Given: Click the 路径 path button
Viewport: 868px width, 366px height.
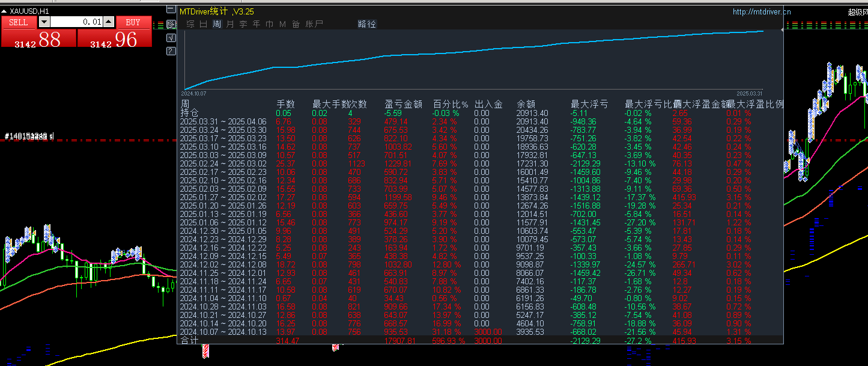Looking at the screenshot, I should click(366, 24).
